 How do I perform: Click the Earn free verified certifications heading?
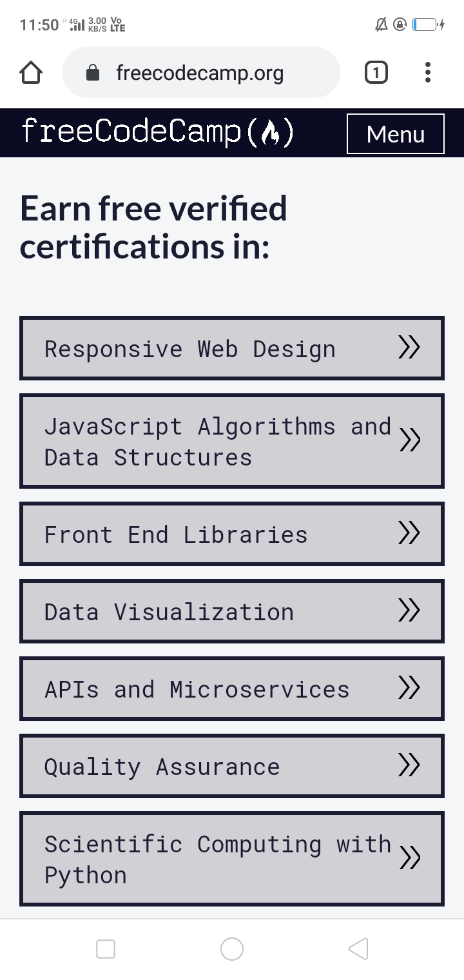point(155,227)
